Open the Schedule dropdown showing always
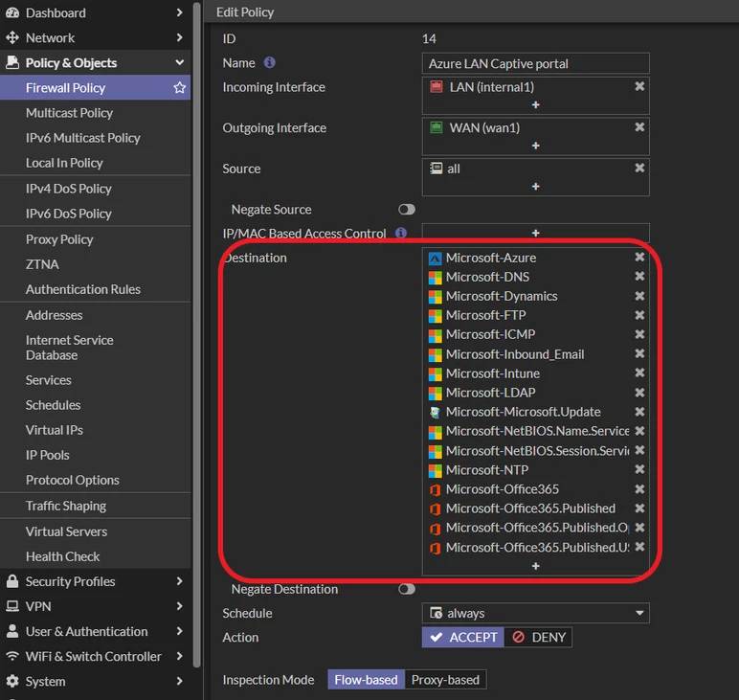The width and height of the screenshot is (739, 700). pos(536,613)
